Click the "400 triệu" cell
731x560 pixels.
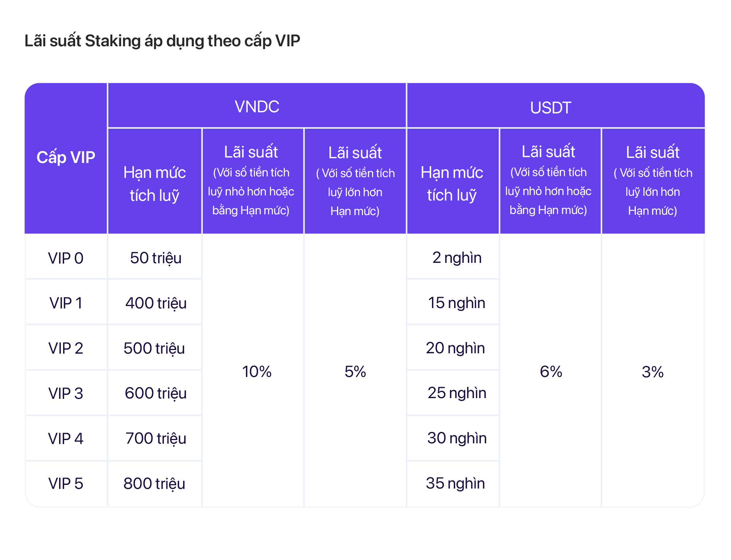[x=155, y=303]
